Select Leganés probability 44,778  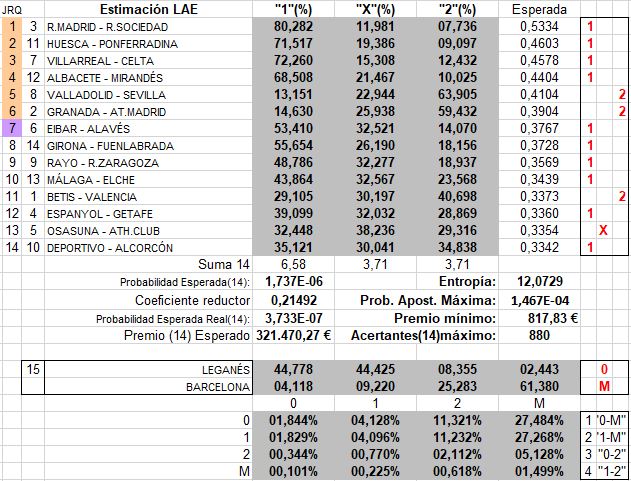tap(293, 369)
